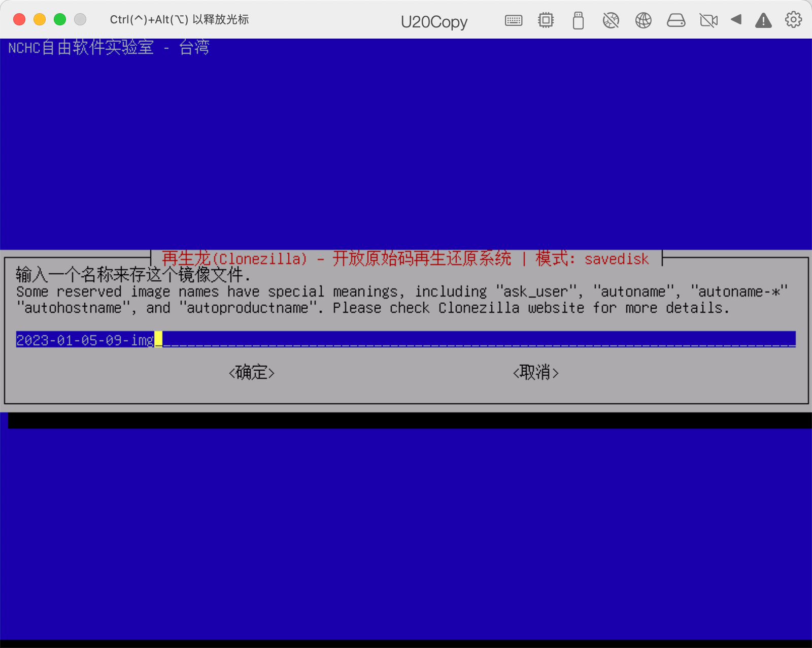The image size is (812, 648).
Task: Click the USB device icon
Action: coord(578,20)
